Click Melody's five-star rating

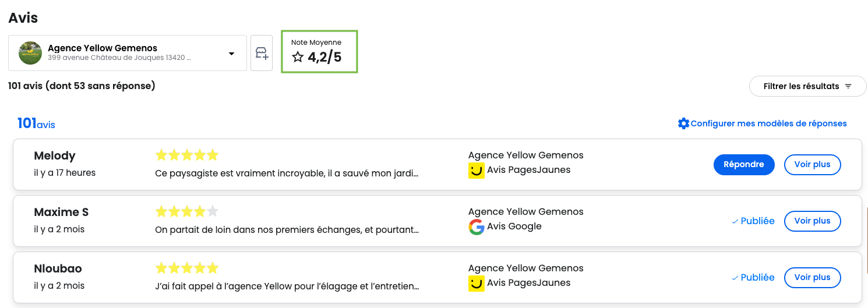pos(186,155)
